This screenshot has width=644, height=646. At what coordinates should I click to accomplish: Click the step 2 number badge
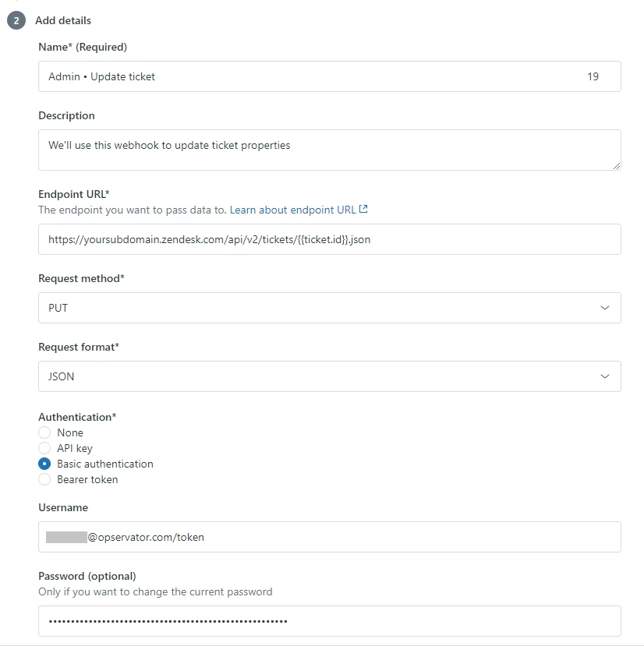[x=16, y=20]
